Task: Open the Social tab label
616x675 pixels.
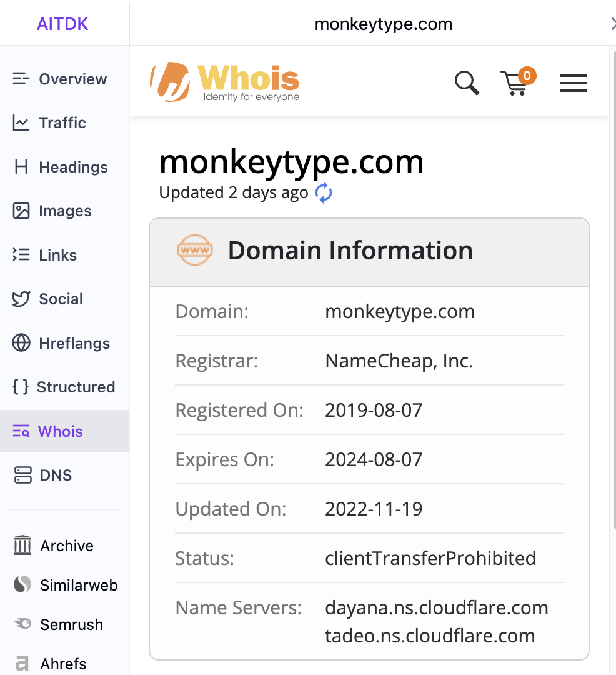Action: pos(61,299)
